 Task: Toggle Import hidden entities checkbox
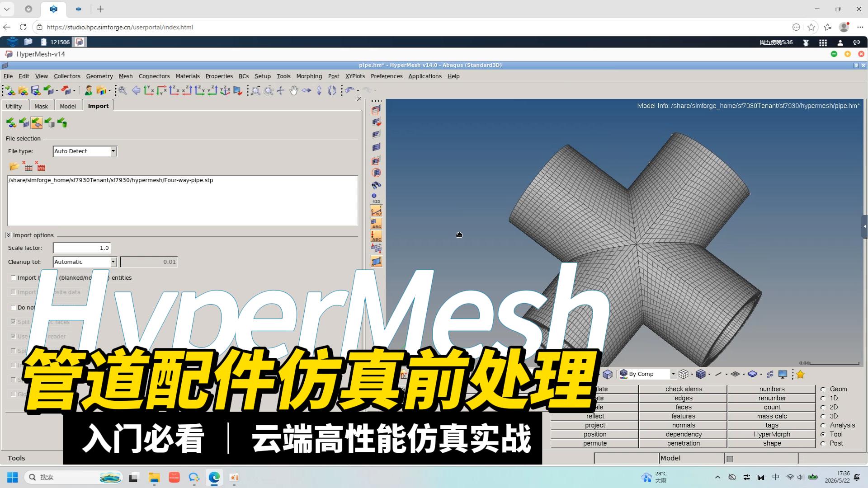(x=13, y=278)
